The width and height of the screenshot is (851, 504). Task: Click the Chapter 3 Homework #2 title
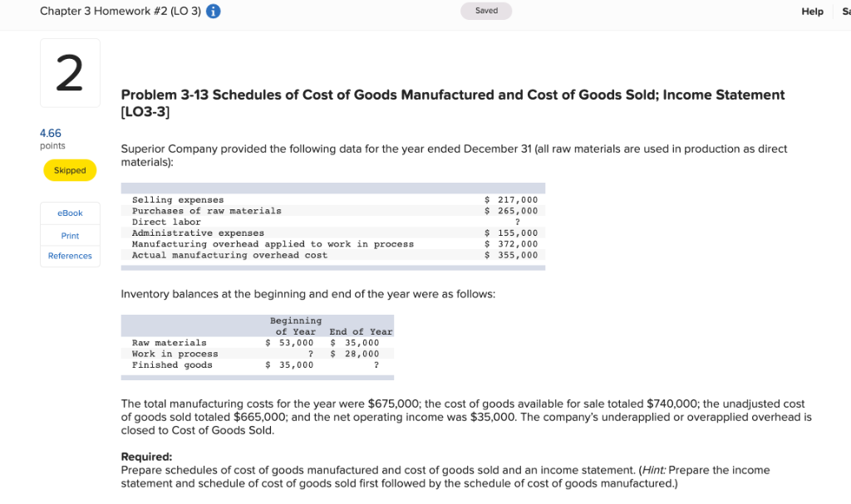(121, 12)
